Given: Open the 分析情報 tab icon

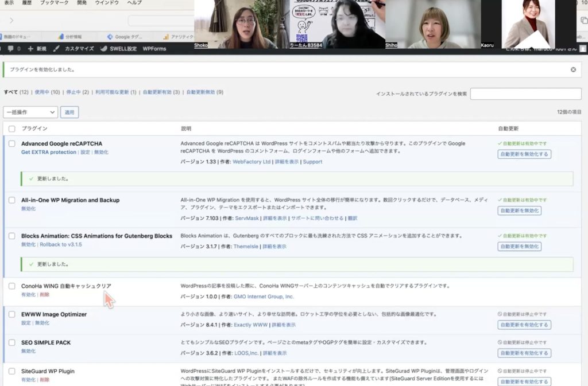Looking at the screenshot, I should 61,37.
